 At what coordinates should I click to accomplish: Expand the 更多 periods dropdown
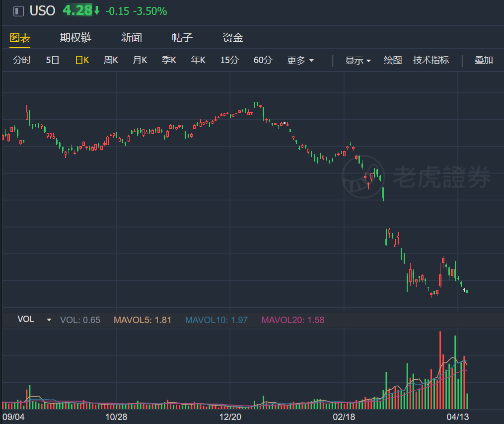(x=300, y=61)
